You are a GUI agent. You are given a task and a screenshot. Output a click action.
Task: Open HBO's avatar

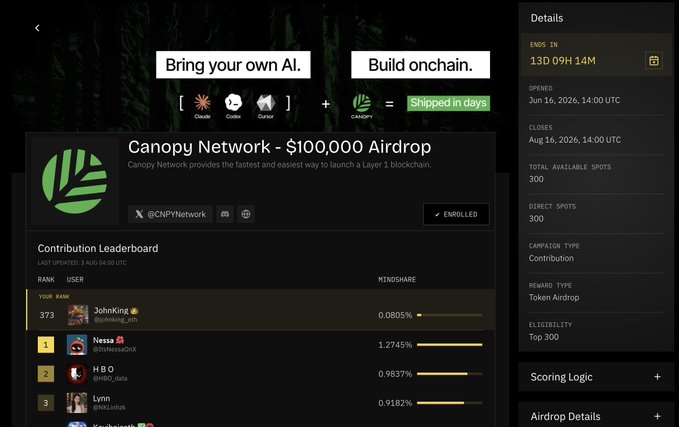77,374
